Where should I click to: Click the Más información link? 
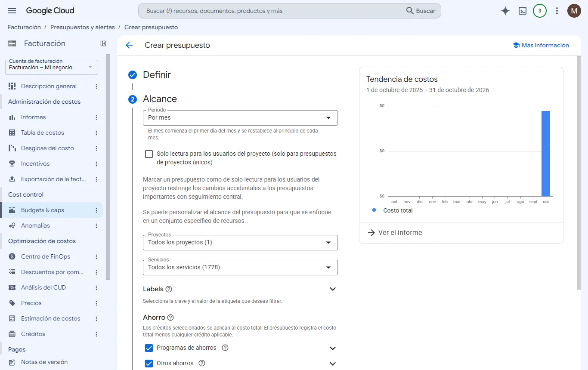[x=541, y=45]
